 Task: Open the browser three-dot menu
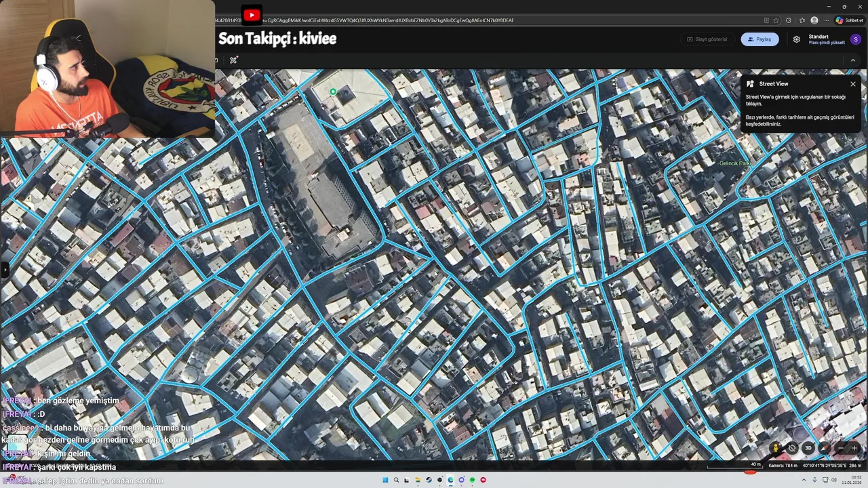pos(826,20)
